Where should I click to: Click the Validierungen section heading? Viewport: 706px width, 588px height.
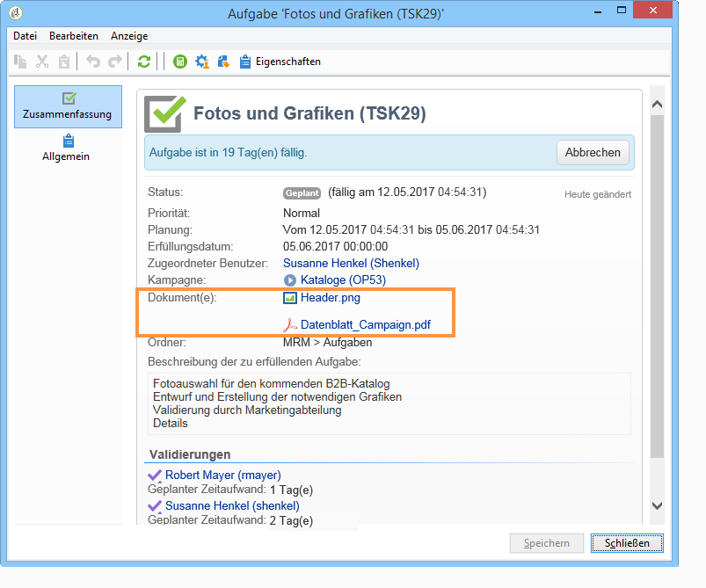(190, 454)
